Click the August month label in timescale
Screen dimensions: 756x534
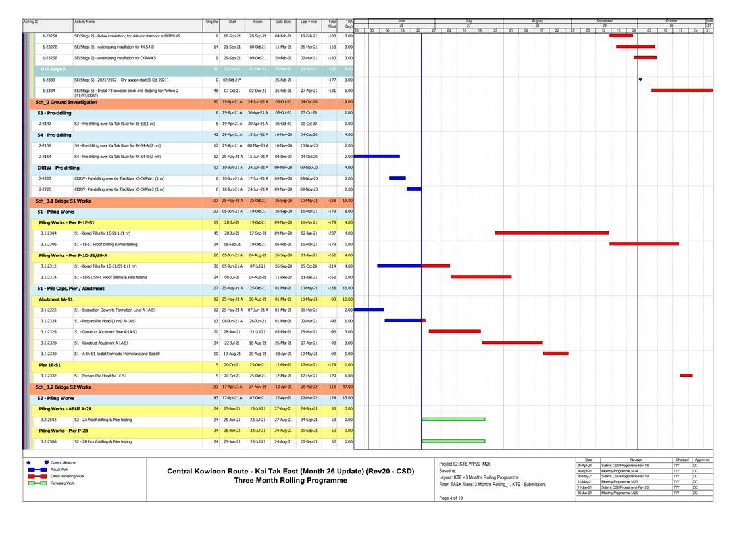click(x=537, y=21)
